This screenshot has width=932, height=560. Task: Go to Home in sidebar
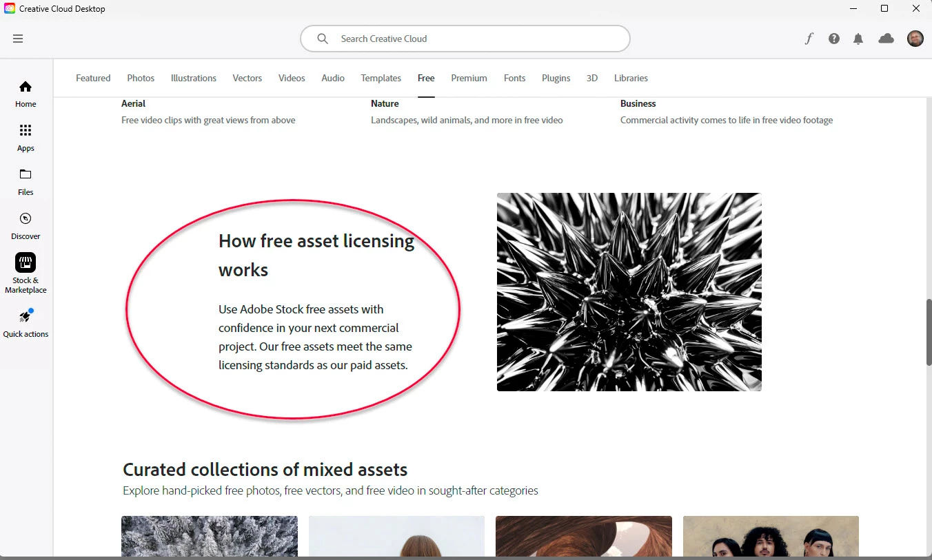coord(26,94)
